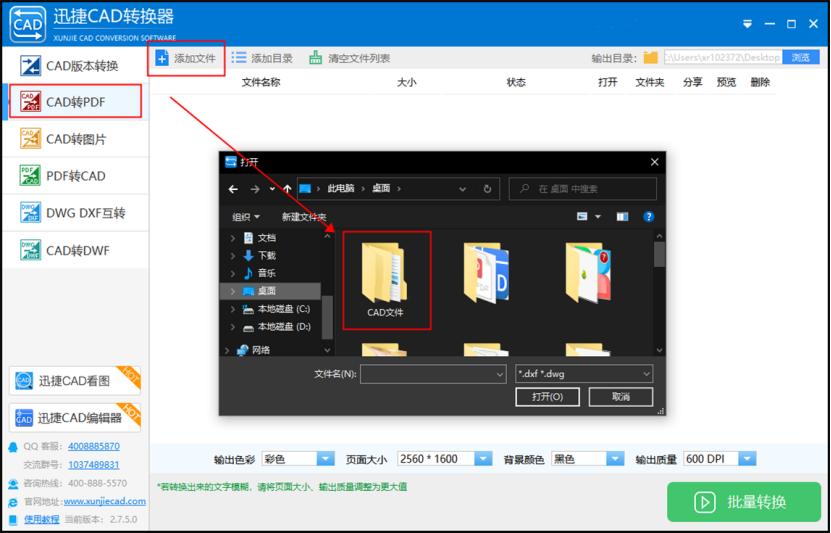
Task: Click the 浏览 browse button
Action: tap(801, 57)
